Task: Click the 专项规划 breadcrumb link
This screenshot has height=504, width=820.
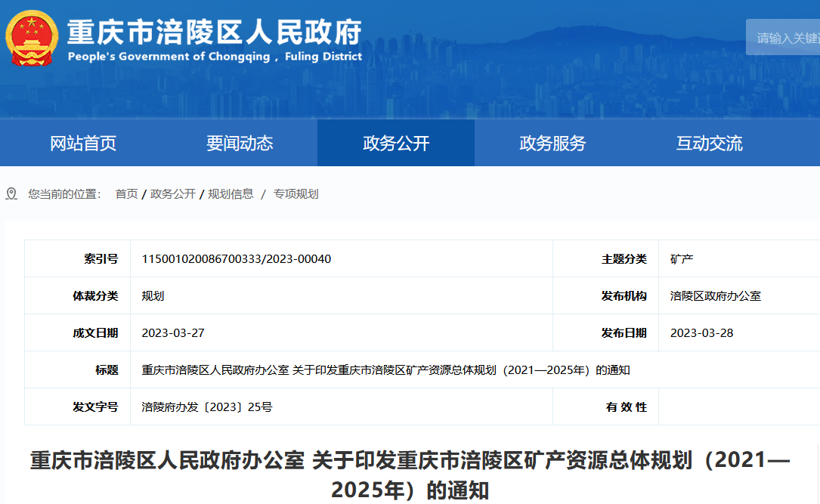Action: (296, 194)
